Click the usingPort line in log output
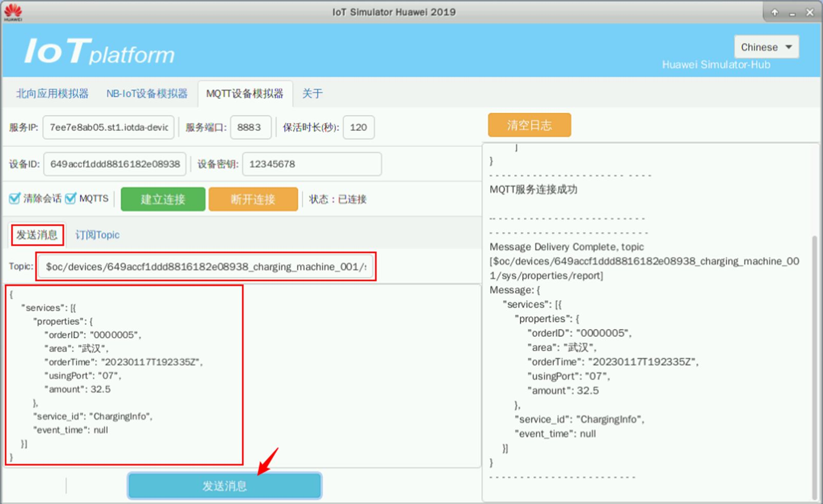The height and width of the screenshot is (504, 823). 569,376
